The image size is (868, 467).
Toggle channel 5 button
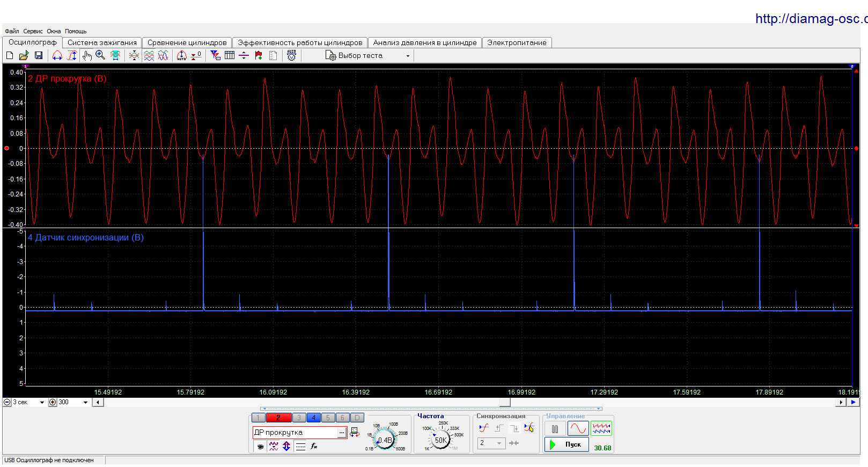[328, 418]
